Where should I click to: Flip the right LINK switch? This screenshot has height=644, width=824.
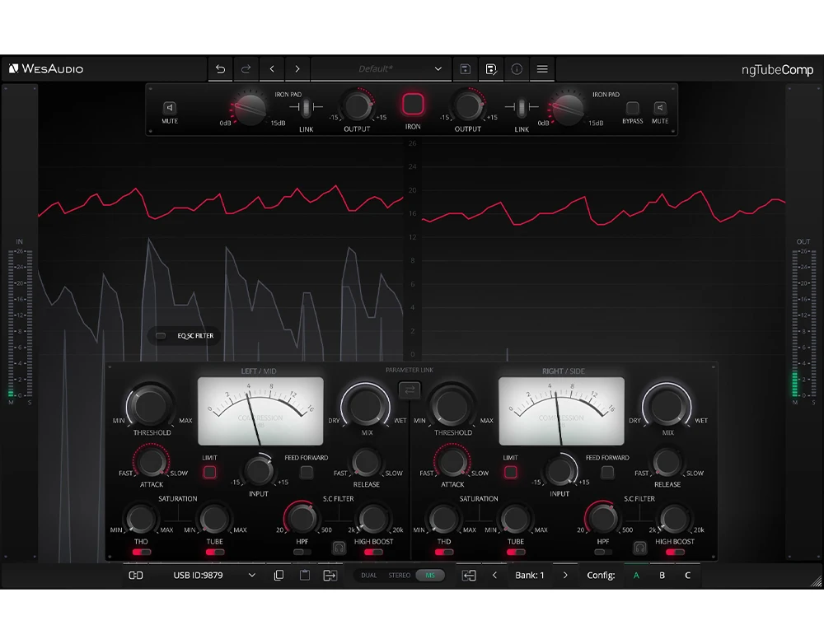coord(522,108)
